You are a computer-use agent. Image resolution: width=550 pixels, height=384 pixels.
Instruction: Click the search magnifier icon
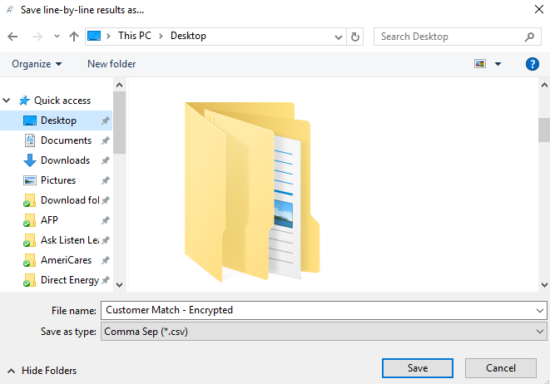(530, 36)
